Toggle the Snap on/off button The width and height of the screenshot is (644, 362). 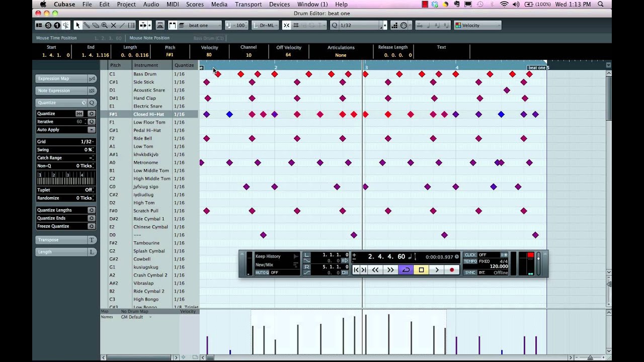point(286,25)
